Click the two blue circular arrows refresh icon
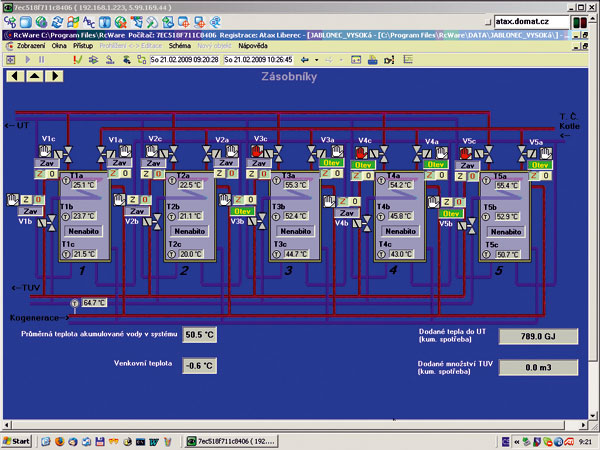Screen dimensions: 600x450 tap(57, 22)
